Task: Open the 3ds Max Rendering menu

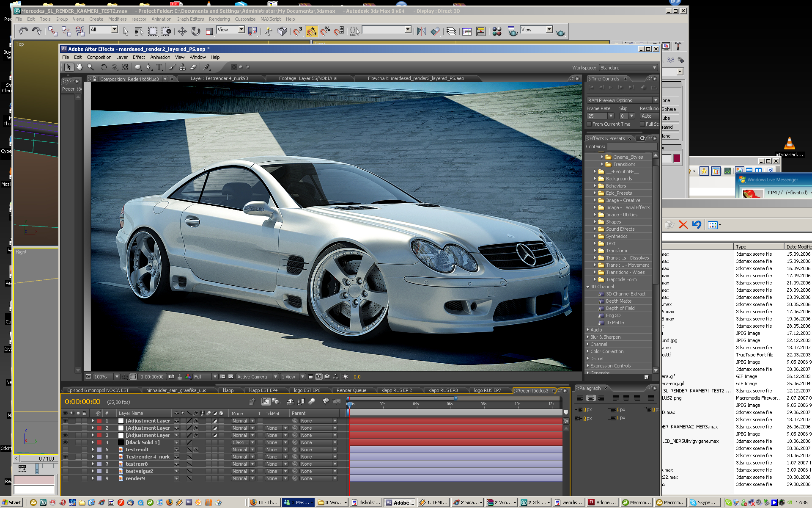Action: click(x=219, y=19)
